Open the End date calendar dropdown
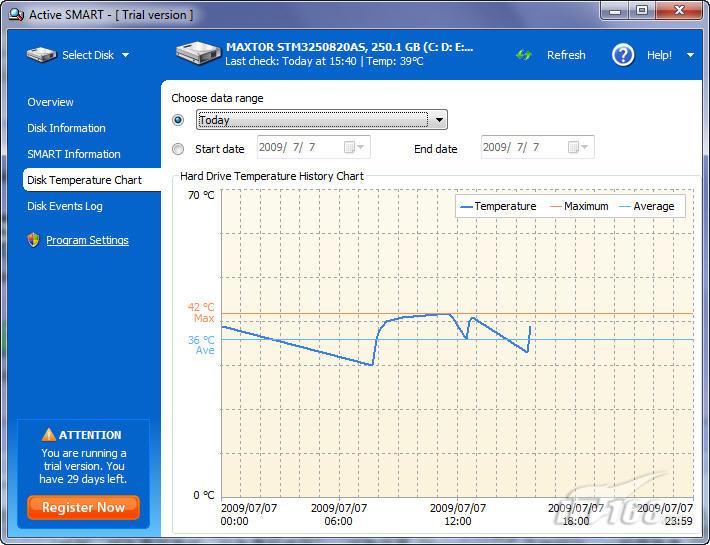Viewport: 710px width, 545px height. (578, 147)
